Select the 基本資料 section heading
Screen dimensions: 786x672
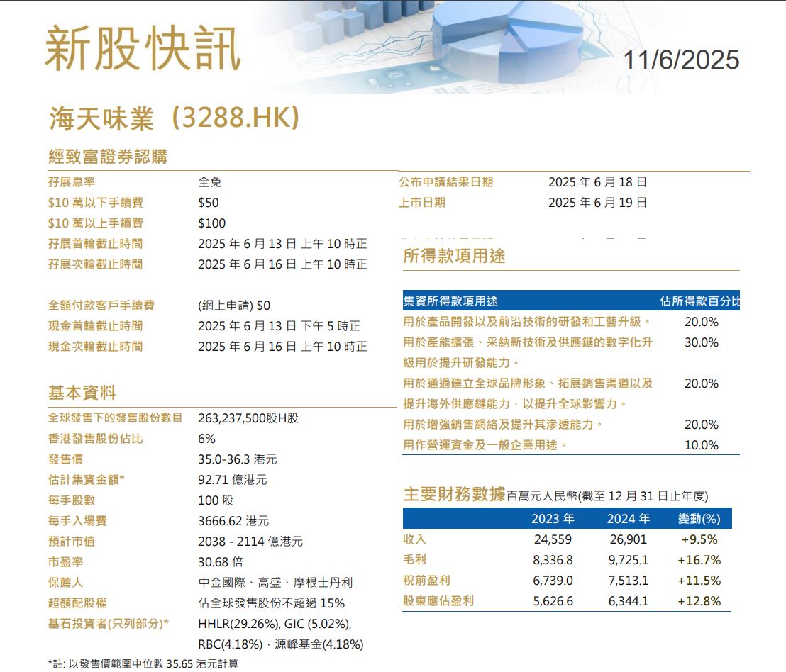[82, 393]
